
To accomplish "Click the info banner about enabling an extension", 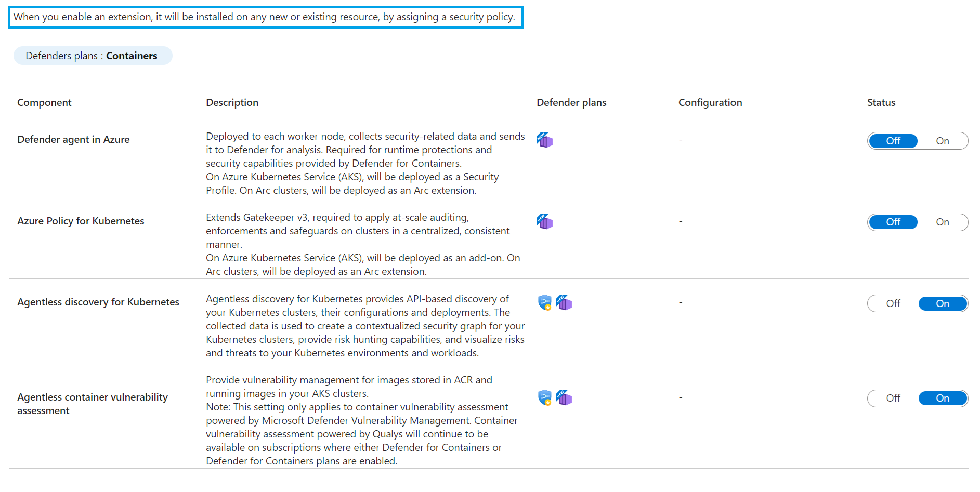I will (x=266, y=17).
